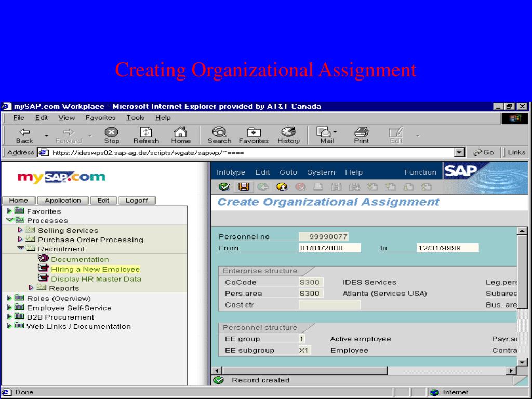This screenshot has width=532, height=399.
Task: Click the SAP Find binoculars icon
Action: pyautogui.click(x=336, y=187)
